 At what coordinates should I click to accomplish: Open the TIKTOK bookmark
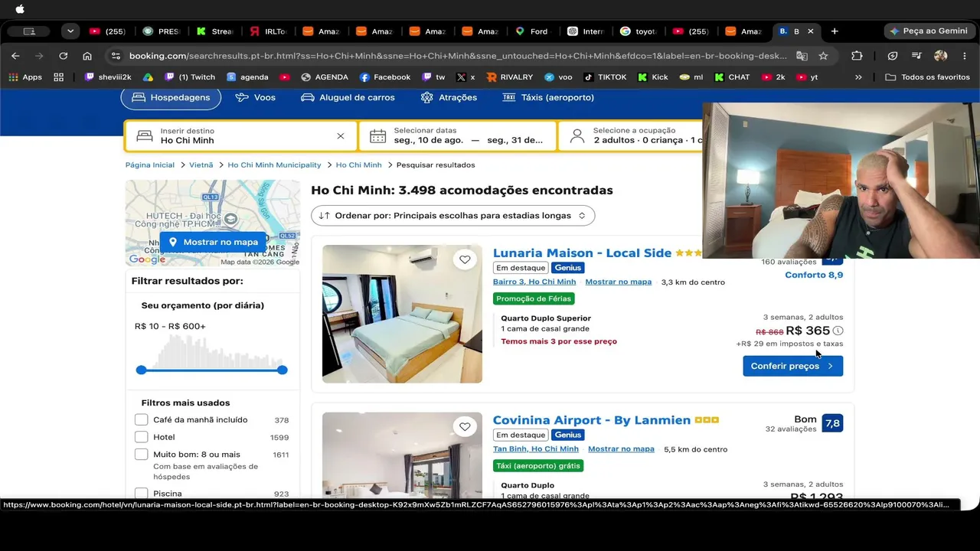605,77
